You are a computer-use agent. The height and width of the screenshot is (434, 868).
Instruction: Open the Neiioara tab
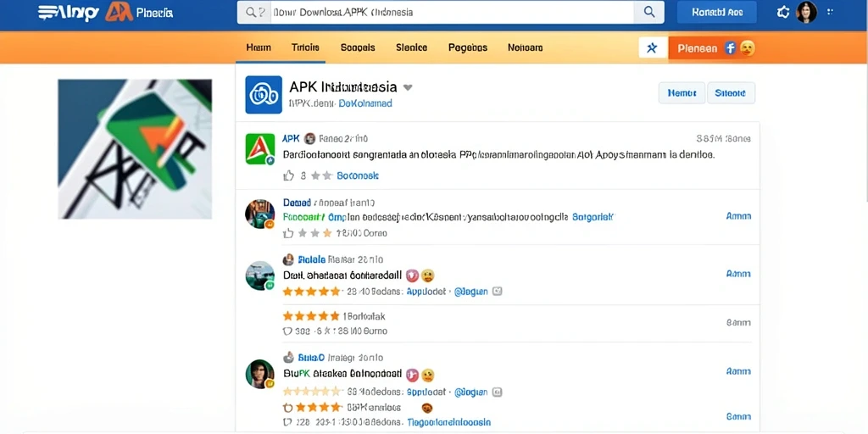tap(525, 47)
